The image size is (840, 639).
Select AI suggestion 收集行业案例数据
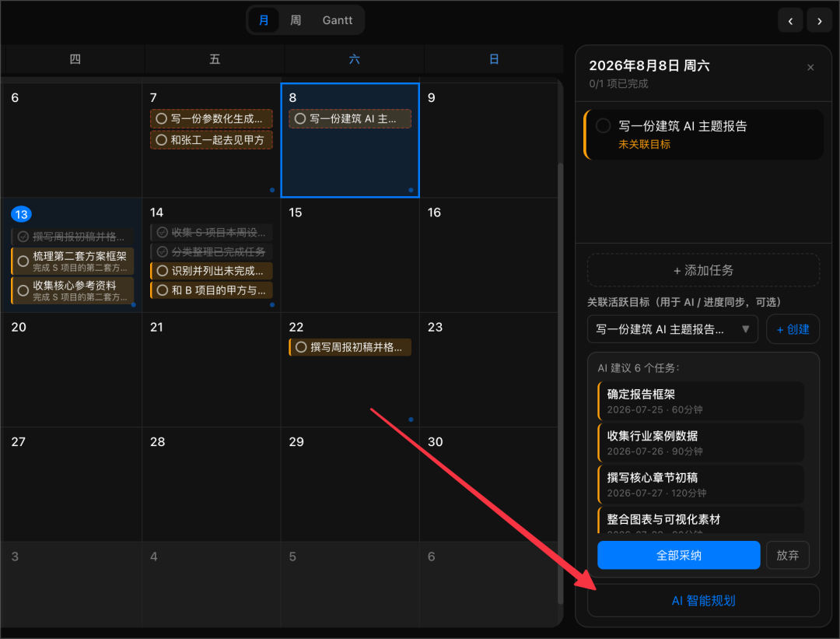700,443
